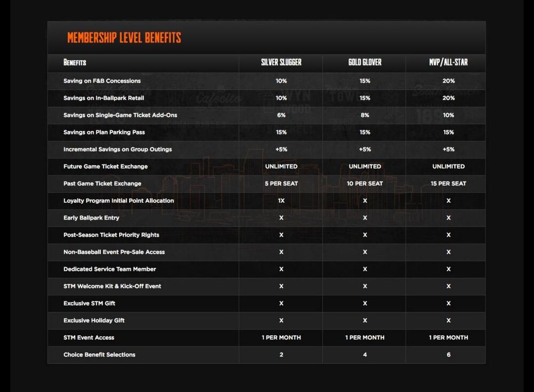Click the Silver Slugger Non-Baseball Event Pre-Sale X
The image size is (534, 392).
click(281, 252)
